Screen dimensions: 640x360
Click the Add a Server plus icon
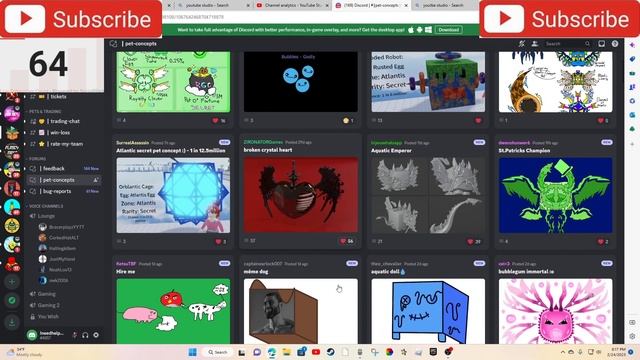point(12,282)
